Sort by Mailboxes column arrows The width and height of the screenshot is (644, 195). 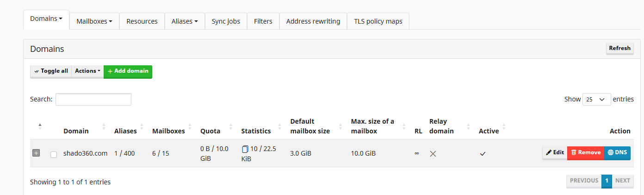189,126
